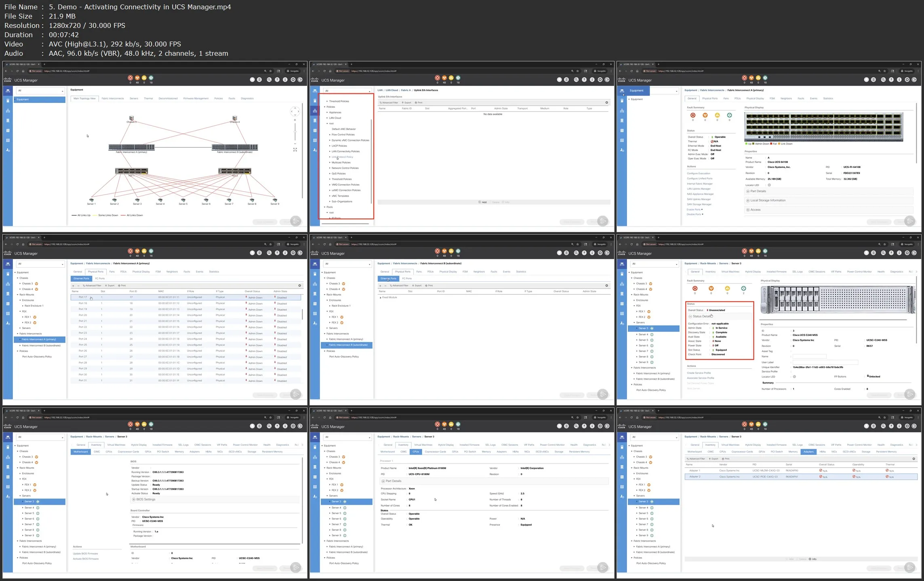Image resolution: width=924 pixels, height=581 pixels.
Task: Select Fabric Interconnect A (primary) device in topology diagram
Action: pyautogui.click(x=132, y=147)
